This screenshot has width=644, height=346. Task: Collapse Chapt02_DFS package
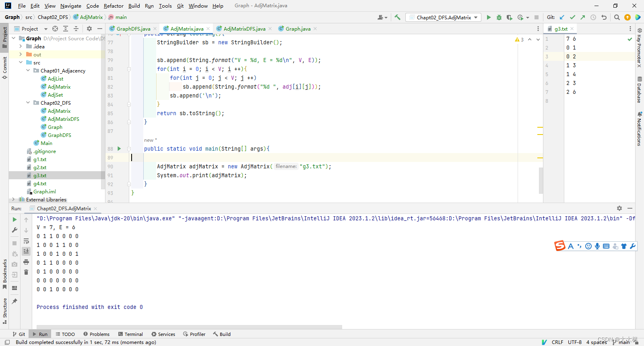(28, 103)
